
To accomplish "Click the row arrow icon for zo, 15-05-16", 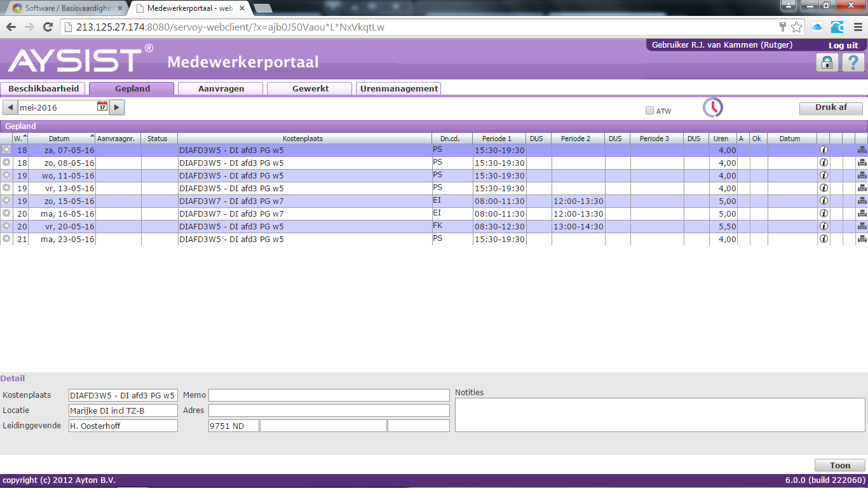I will [6, 201].
